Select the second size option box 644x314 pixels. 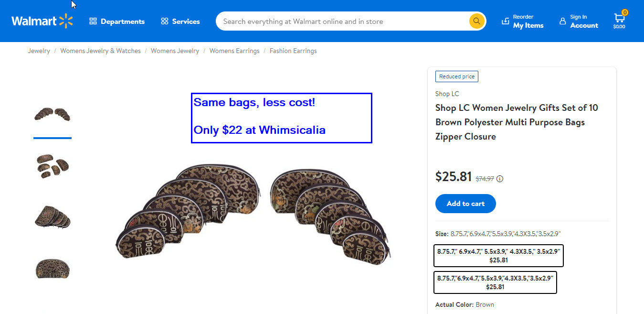pos(495,282)
